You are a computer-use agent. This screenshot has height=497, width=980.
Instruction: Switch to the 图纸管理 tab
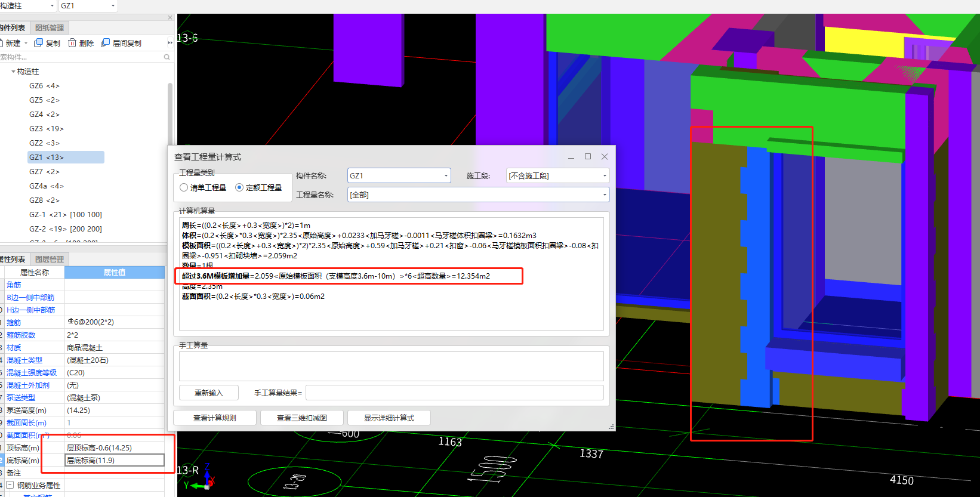(50, 27)
